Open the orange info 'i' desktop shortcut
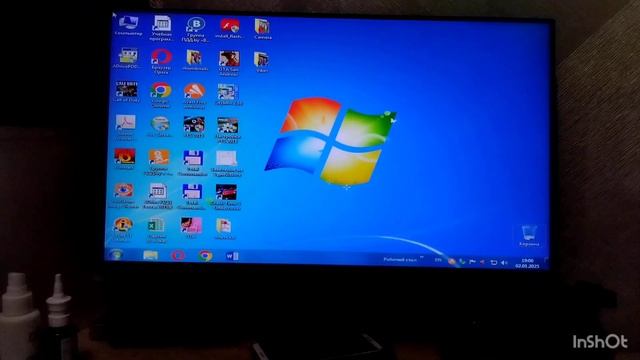The image size is (640, 360). tap(123, 229)
